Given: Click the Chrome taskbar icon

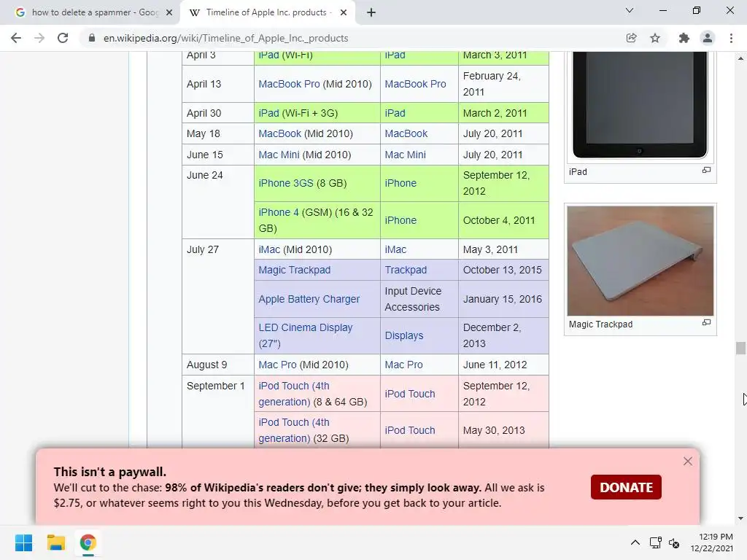Looking at the screenshot, I should pyautogui.click(x=88, y=542).
